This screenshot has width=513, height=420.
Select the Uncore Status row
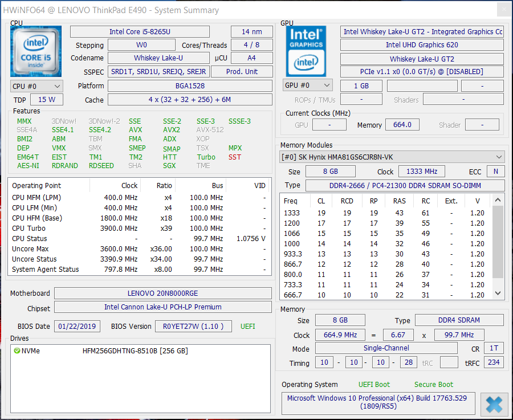(x=140, y=259)
